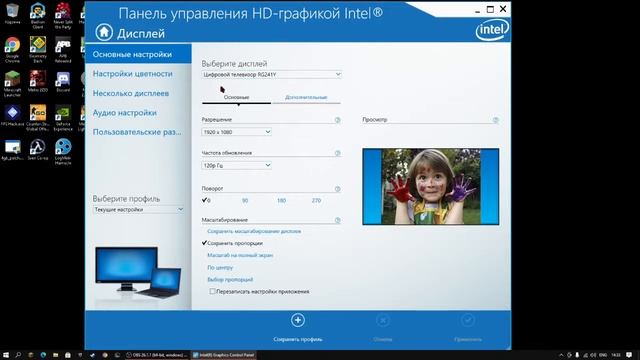Open notification center in system tray
The image size is (640, 360).
pos(629,355)
